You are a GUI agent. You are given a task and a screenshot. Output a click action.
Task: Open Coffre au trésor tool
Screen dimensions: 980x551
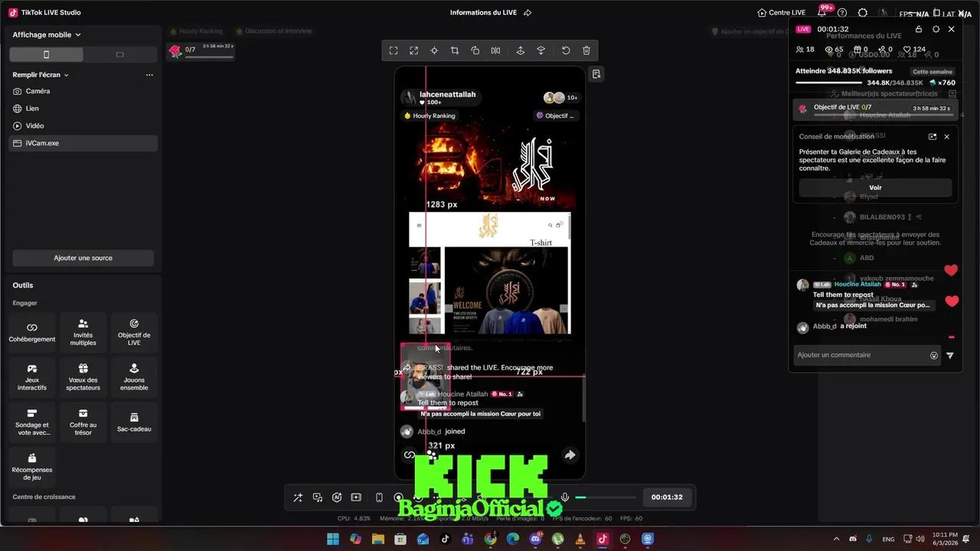(x=83, y=422)
